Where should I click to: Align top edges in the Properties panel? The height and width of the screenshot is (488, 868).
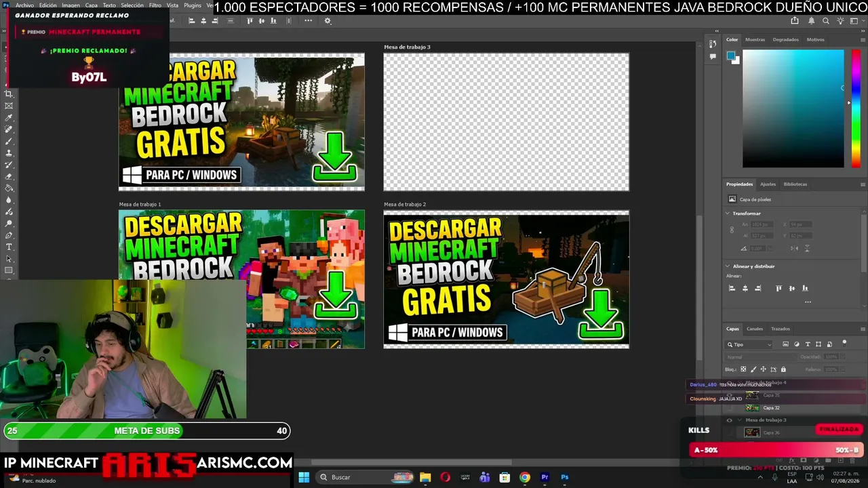pos(778,288)
